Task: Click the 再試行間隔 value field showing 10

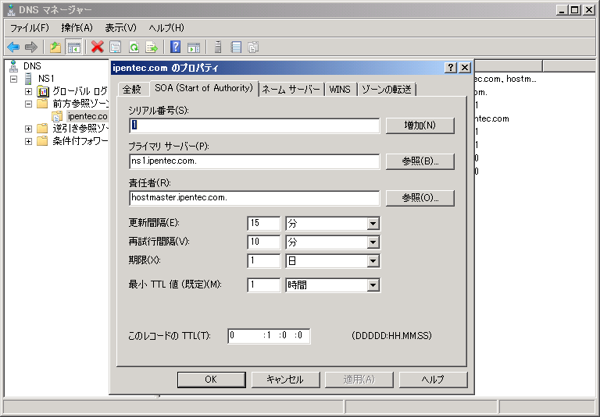Action: click(264, 242)
